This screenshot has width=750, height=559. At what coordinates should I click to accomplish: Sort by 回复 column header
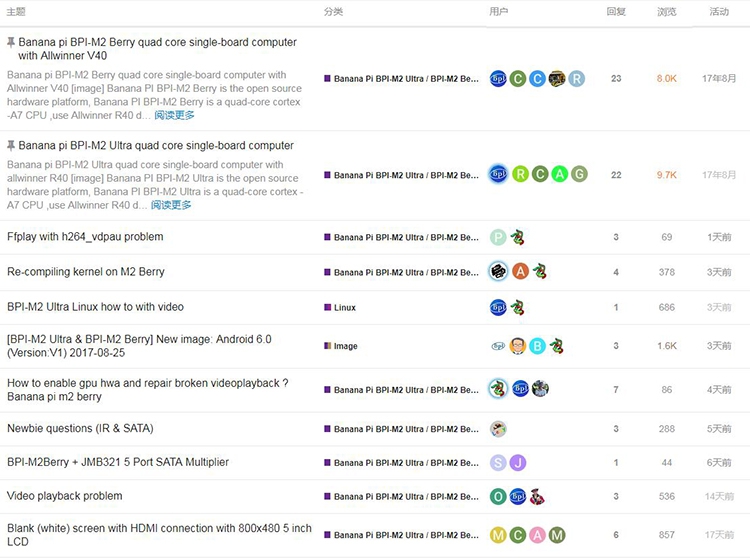click(x=616, y=11)
